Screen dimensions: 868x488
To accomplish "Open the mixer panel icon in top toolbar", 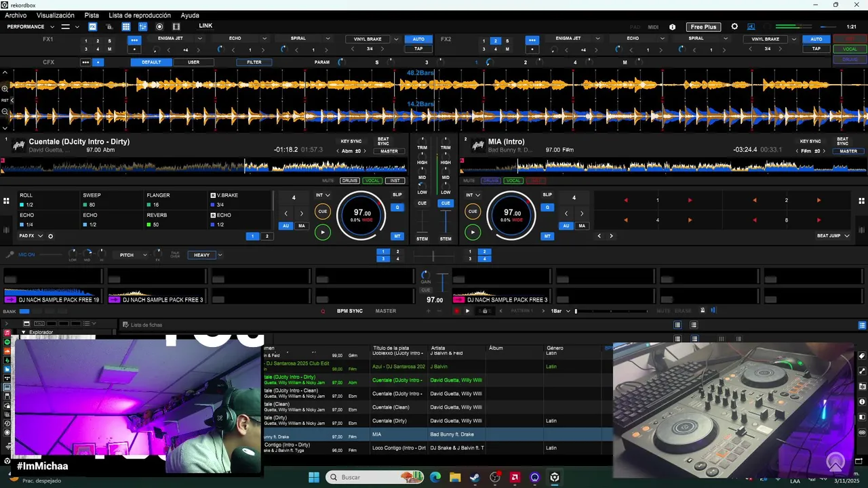I will click(142, 26).
